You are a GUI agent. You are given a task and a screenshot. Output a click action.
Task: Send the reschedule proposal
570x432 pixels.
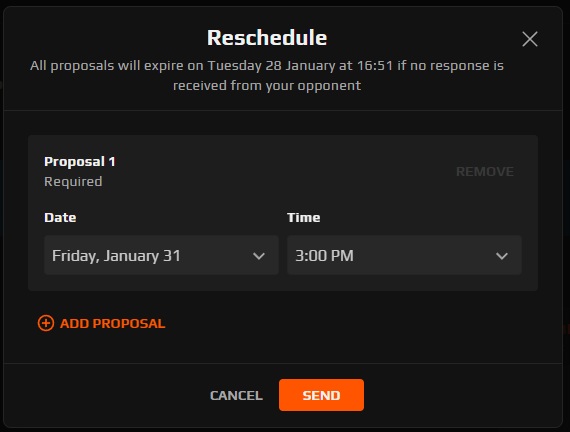point(321,395)
